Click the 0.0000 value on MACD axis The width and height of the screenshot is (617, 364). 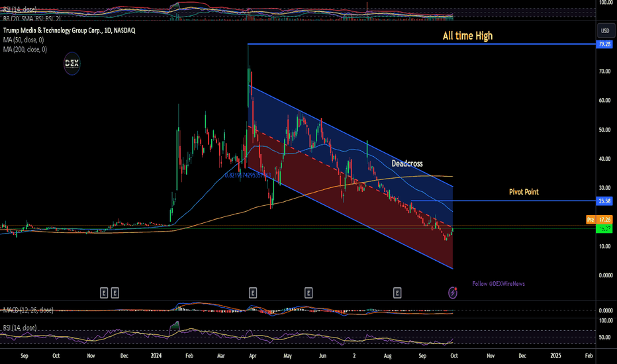tap(606, 310)
